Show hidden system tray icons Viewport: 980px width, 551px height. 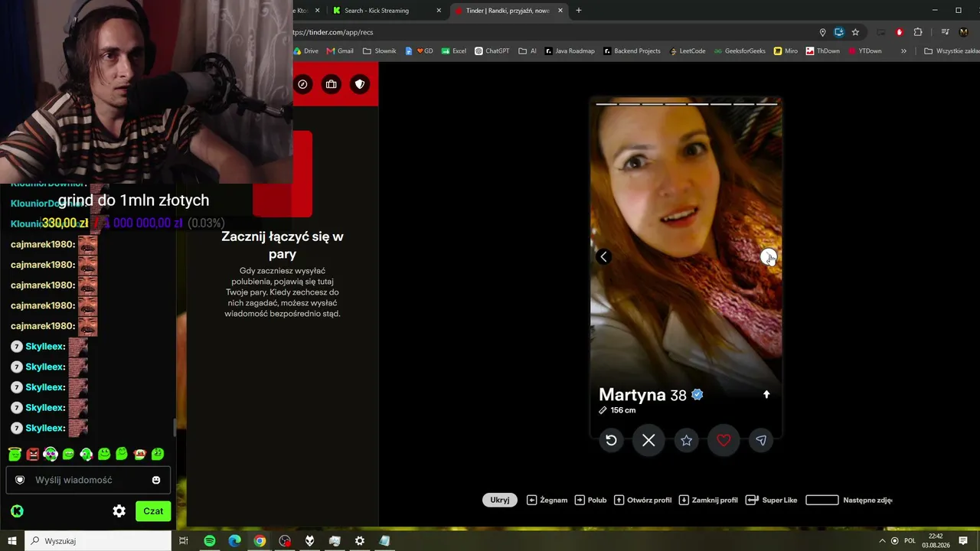point(883,541)
